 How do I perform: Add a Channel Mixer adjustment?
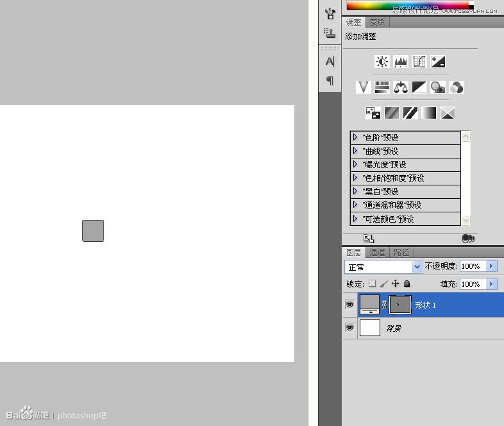(457, 87)
